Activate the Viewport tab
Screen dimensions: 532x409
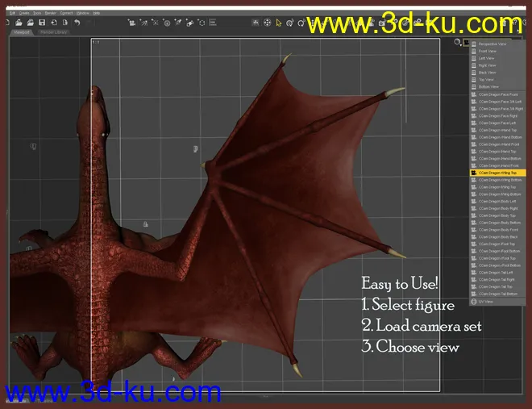tap(20, 32)
